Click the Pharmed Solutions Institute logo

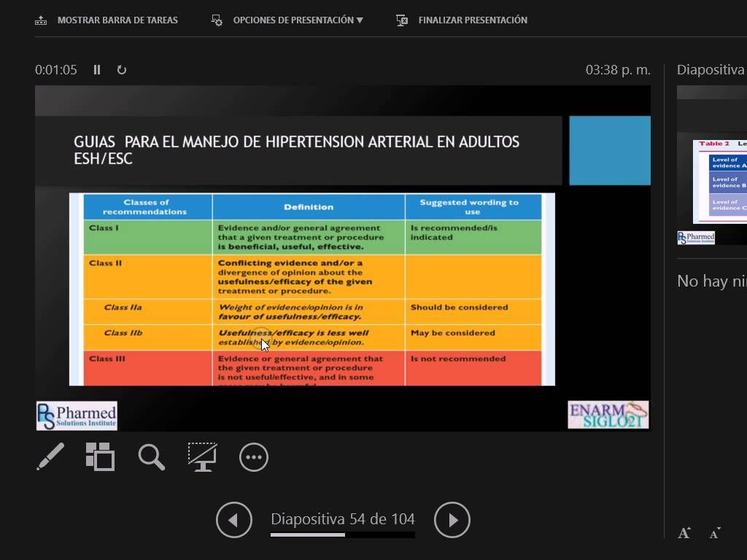click(x=77, y=416)
